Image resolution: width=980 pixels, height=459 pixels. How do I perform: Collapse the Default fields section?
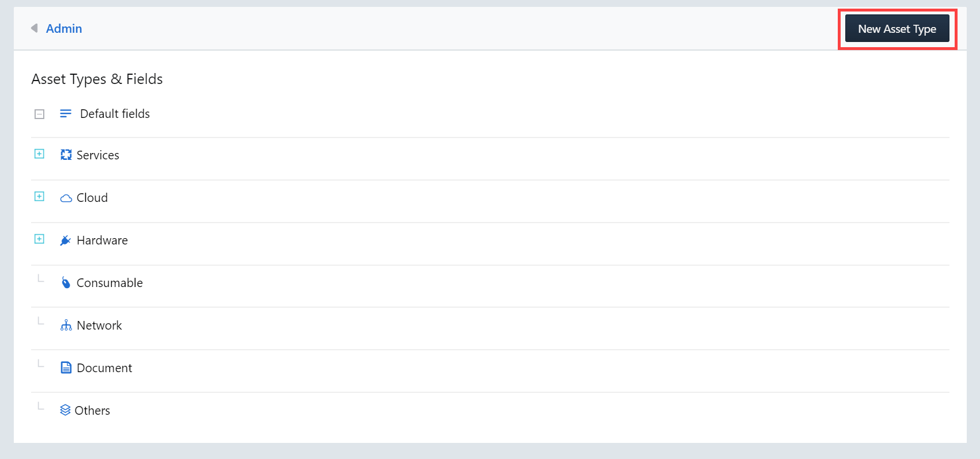[39, 113]
